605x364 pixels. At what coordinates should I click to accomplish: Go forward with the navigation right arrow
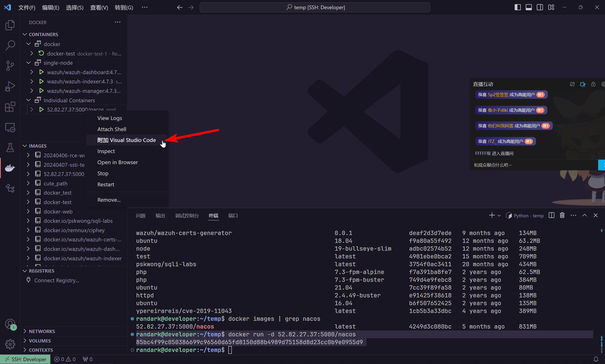pyautogui.click(x=191, y=7)
